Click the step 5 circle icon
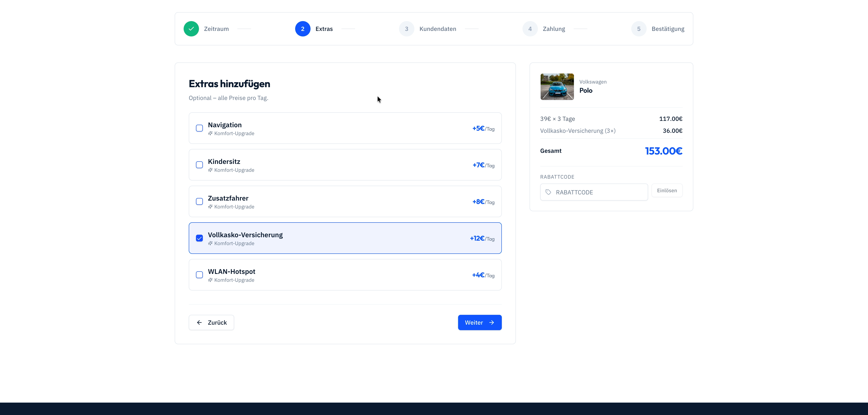Screen dimensions: 868x415 639,29
